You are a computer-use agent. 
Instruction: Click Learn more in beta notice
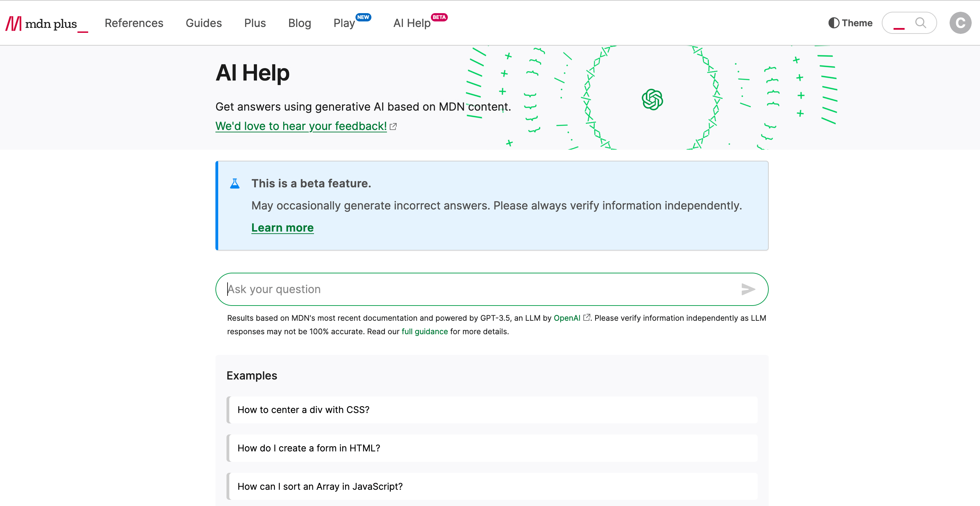tap(282, 227)
